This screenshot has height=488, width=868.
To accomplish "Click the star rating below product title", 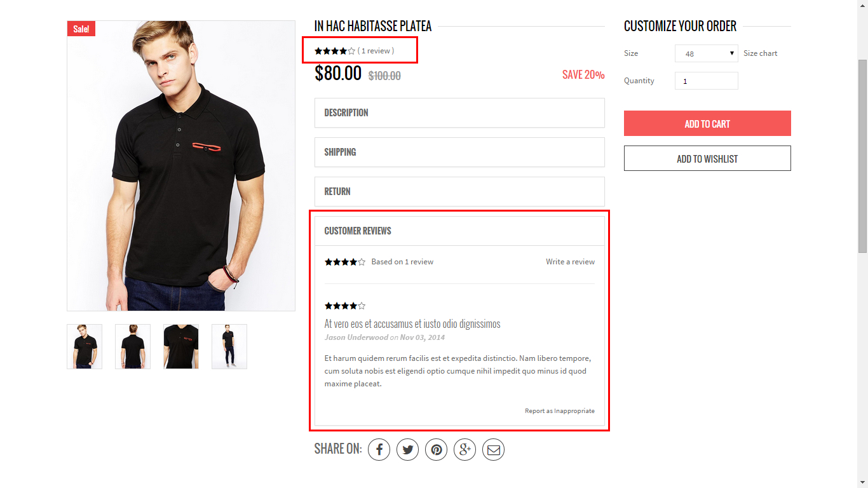I will point(335,51).
